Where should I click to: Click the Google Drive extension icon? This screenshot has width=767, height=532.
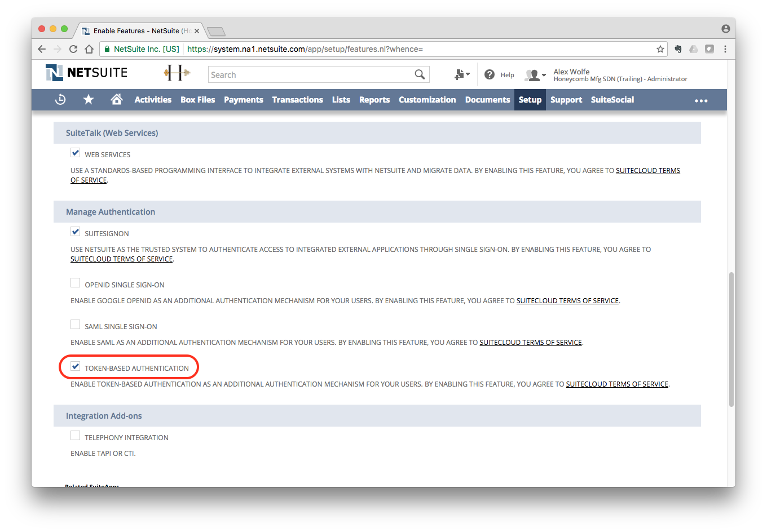coord(694,49)
